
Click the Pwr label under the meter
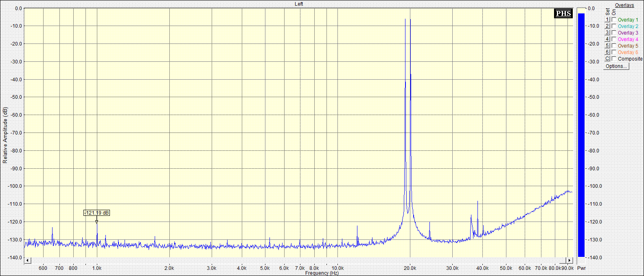[581, 268]
